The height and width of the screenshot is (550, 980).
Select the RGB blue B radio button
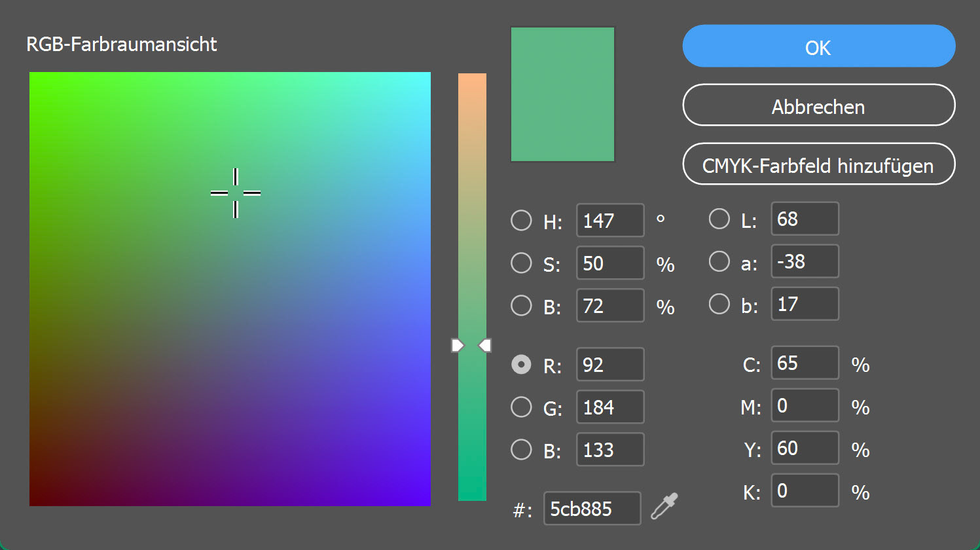pos(521,449)
